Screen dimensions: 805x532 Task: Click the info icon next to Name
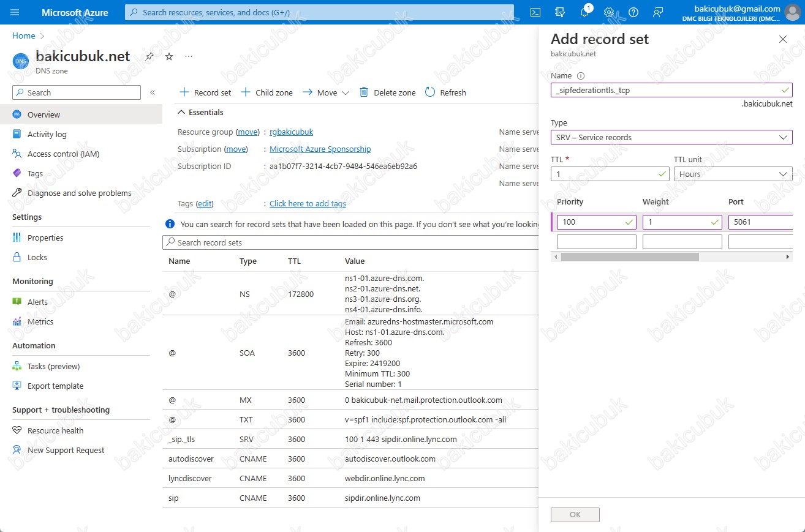point(581,76)
